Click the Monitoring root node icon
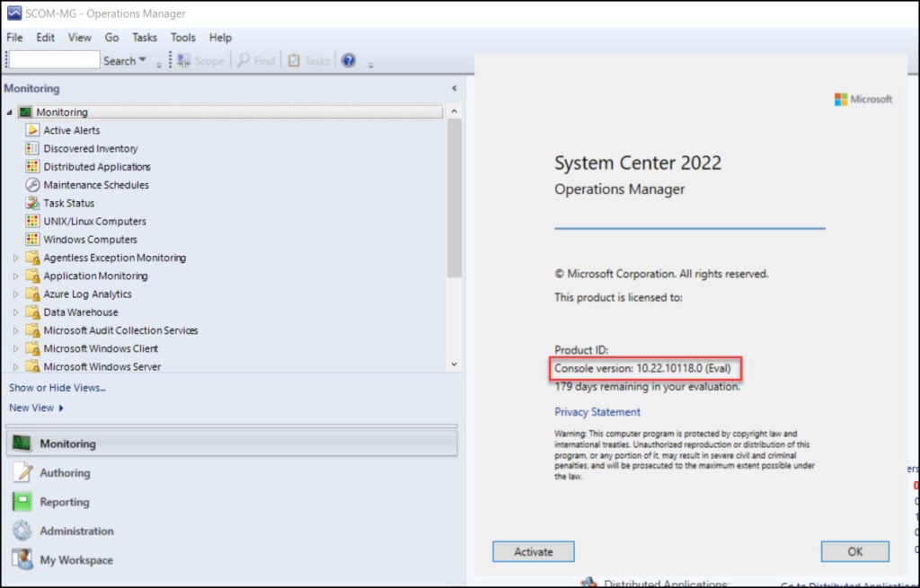Screen dimensions: 920x588 24,112
